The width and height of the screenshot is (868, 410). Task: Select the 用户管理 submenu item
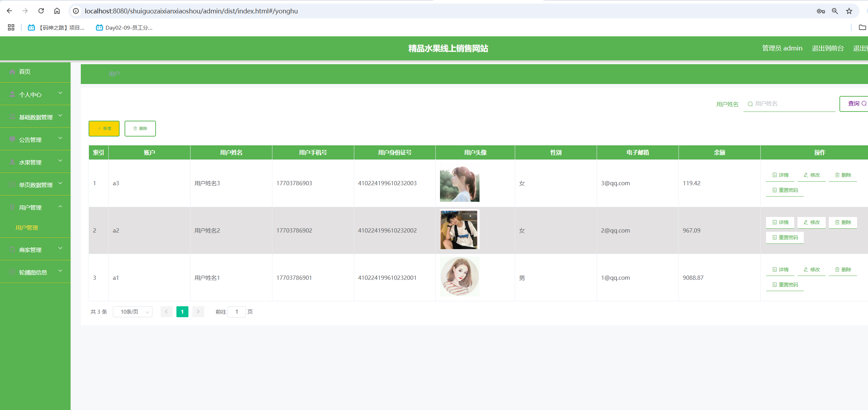pos(27,228)
